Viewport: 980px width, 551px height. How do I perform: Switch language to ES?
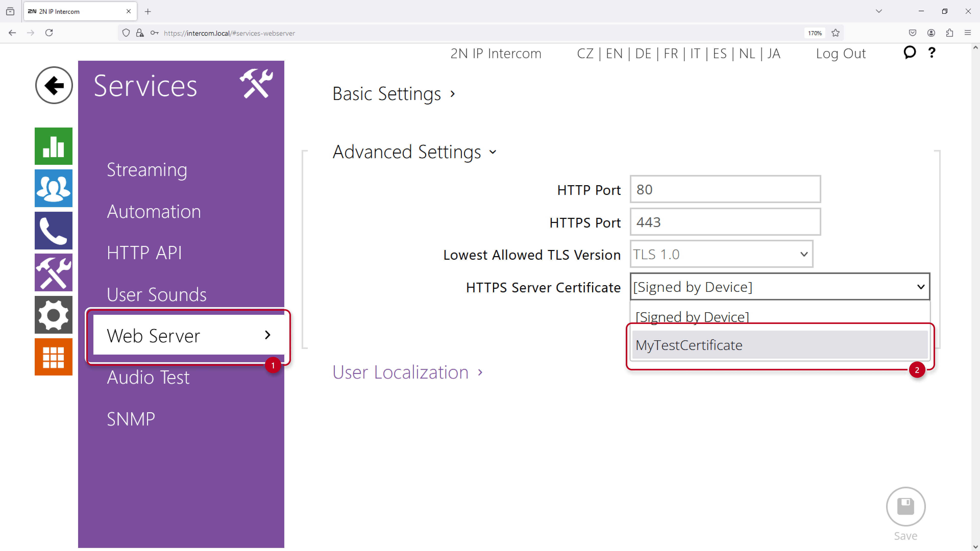point(720,53)
